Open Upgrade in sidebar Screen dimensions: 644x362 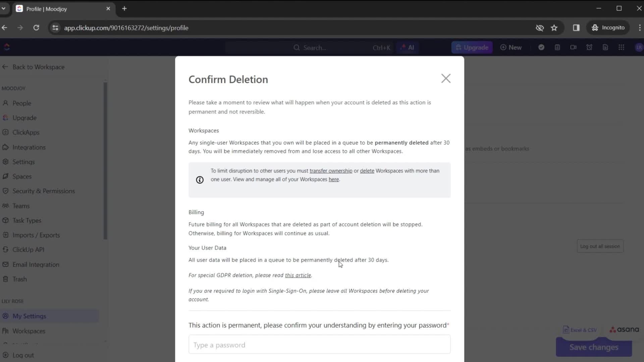24,118
